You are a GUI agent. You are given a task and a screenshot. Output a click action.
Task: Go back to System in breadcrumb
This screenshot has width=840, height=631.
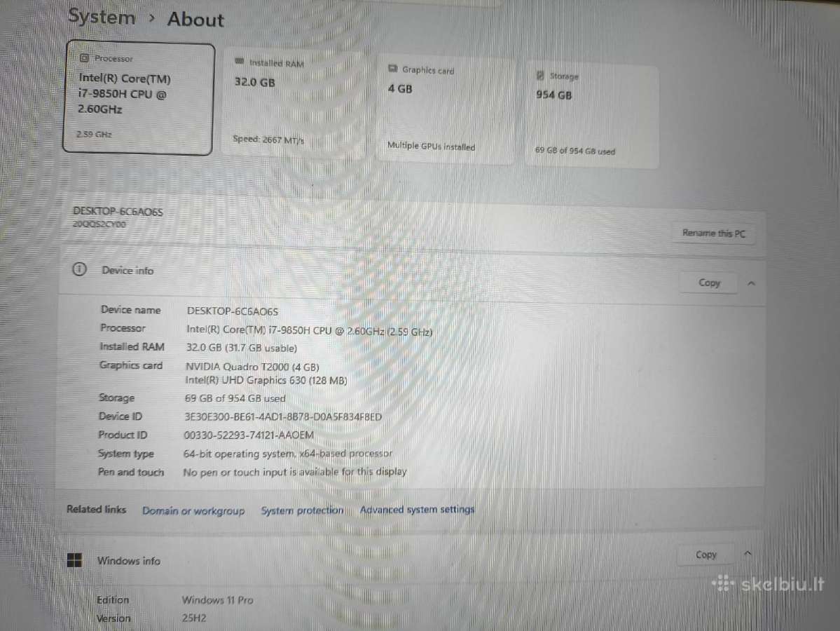pyautogui.click(x=102, y=17)
